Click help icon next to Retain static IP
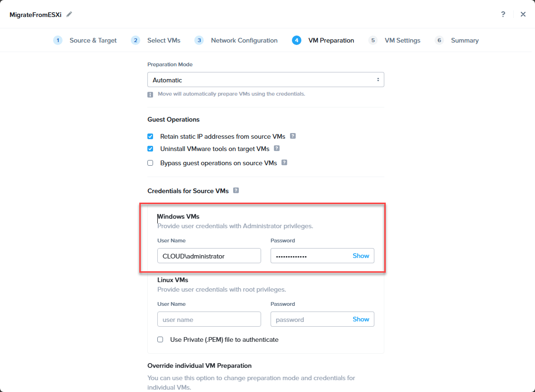Screen dimensions: 535x392 click(293, 136)
